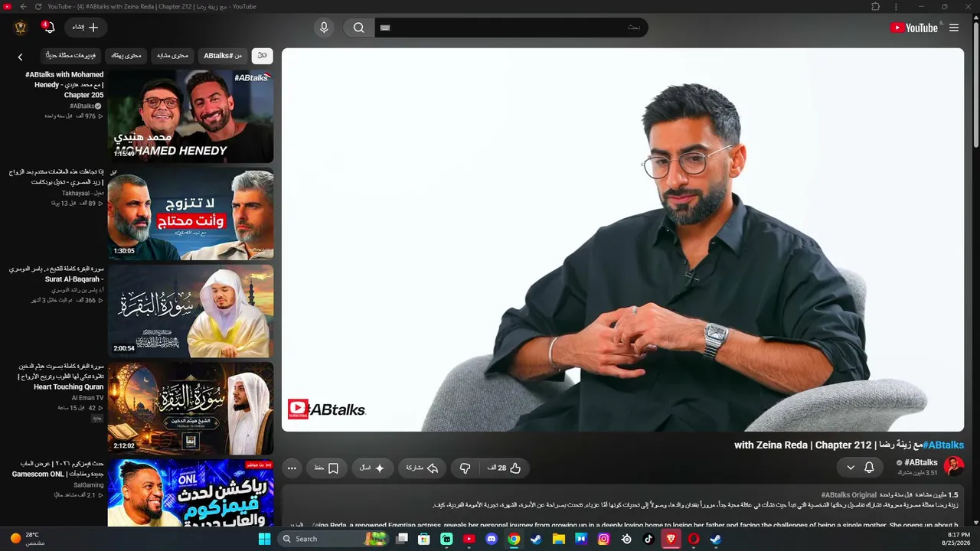Image resolution: width=980 pixels, height=551 pixels.
Task: Expand the subscription notification bell dropdown
Action: tap(860, 467)
